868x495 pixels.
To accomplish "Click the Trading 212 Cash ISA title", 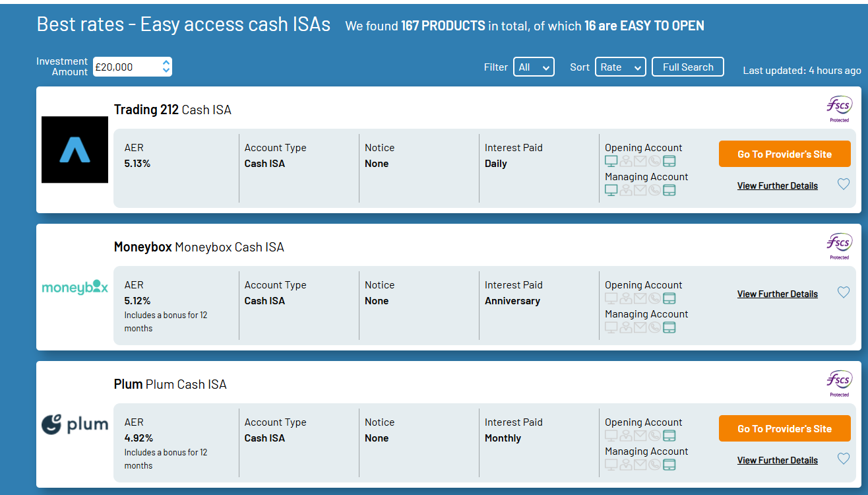I will [173, 110].
